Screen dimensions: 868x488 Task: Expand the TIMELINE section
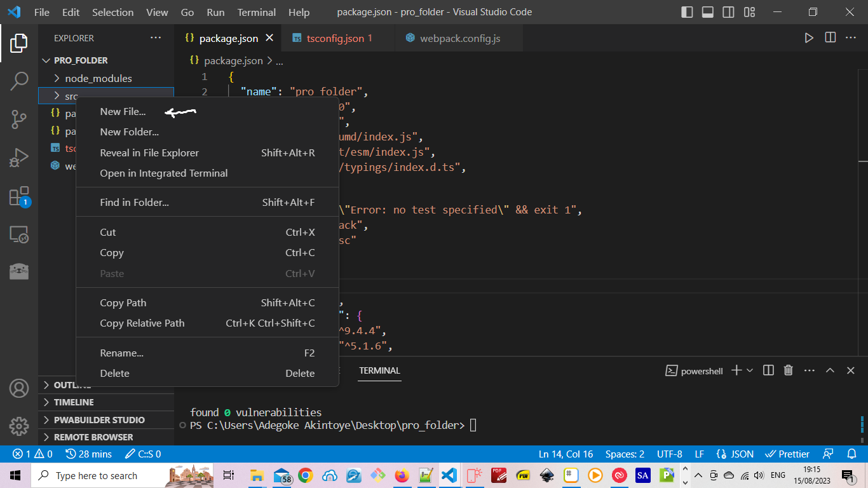click(73, 402)
